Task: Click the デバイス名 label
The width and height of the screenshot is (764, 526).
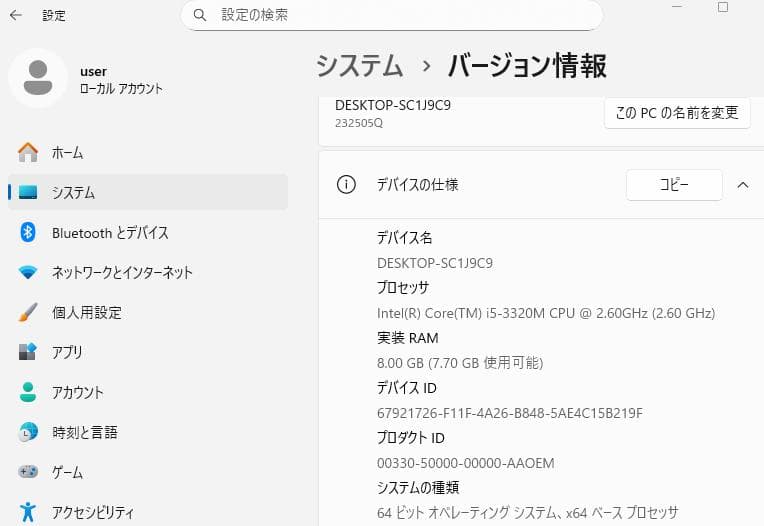Action: pyautogui.click(x=404, y=238)
